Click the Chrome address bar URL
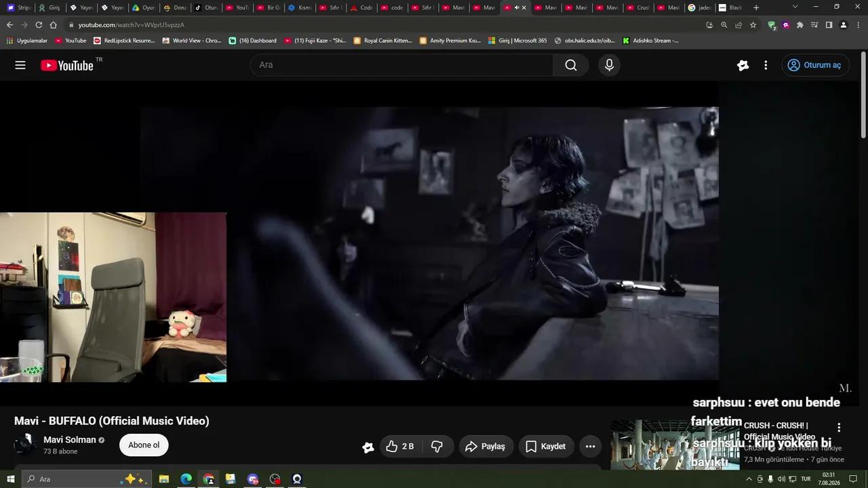The image size is (868, 488). (131, 25)
